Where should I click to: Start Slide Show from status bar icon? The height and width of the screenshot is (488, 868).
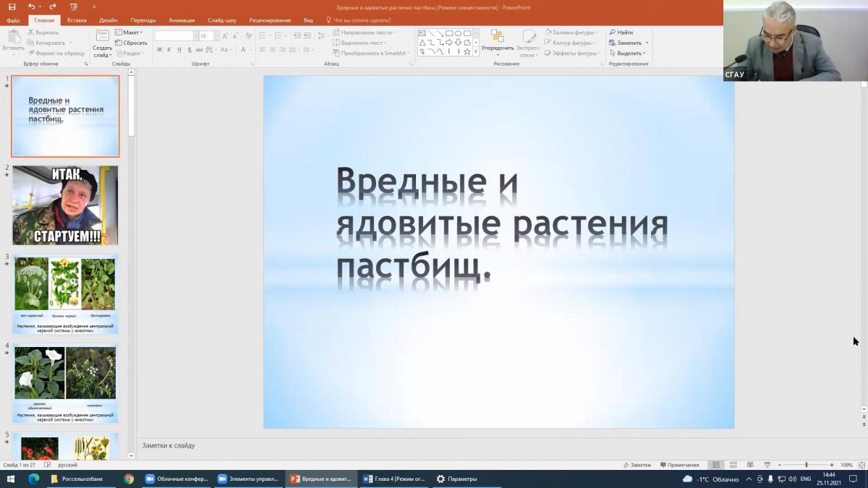tap(767, 465)
